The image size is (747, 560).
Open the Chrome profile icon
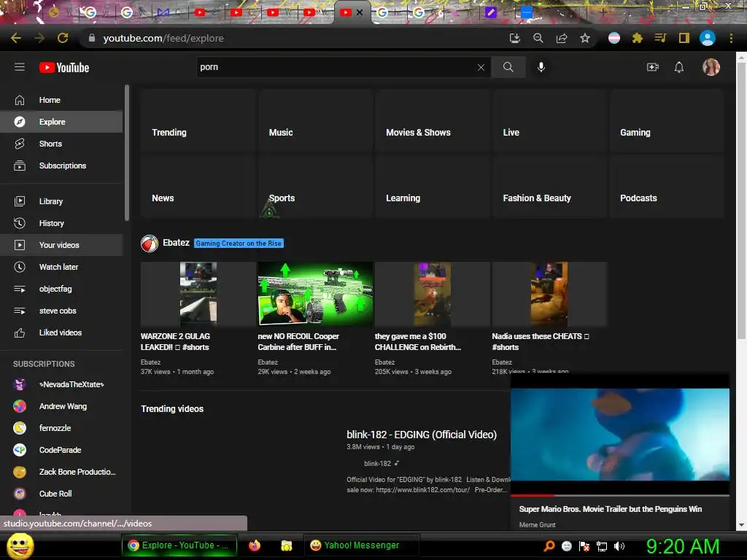pos(708,38)
